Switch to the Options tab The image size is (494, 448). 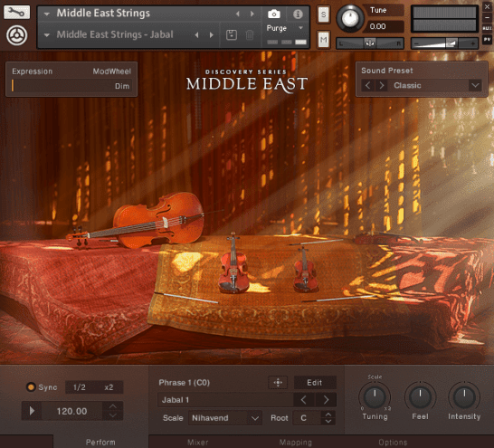[393, 442]
